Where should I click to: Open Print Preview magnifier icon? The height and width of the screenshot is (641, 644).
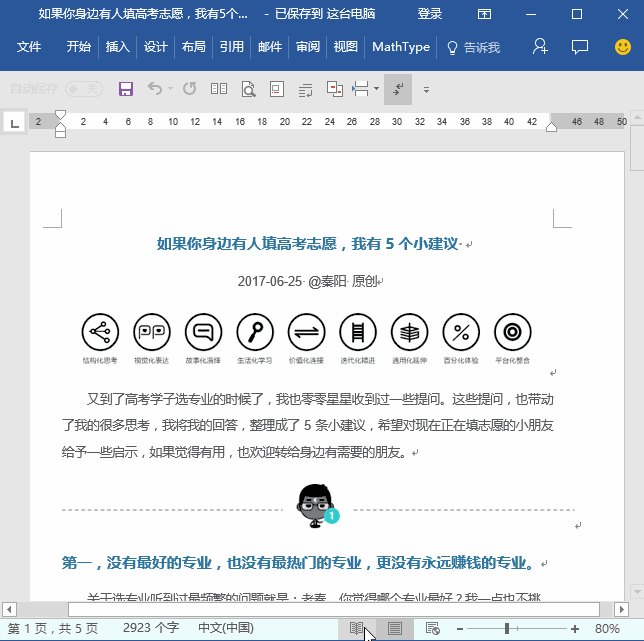[x=248, y=89]
